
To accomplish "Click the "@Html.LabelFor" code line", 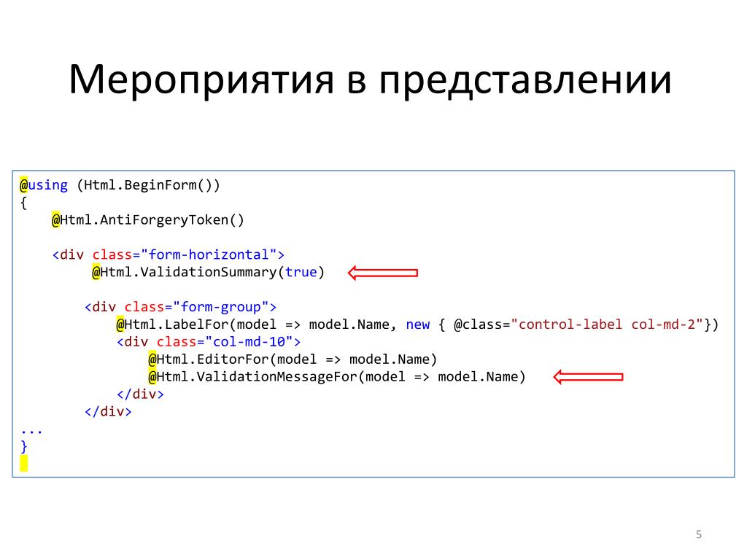I will pos(417,324).
